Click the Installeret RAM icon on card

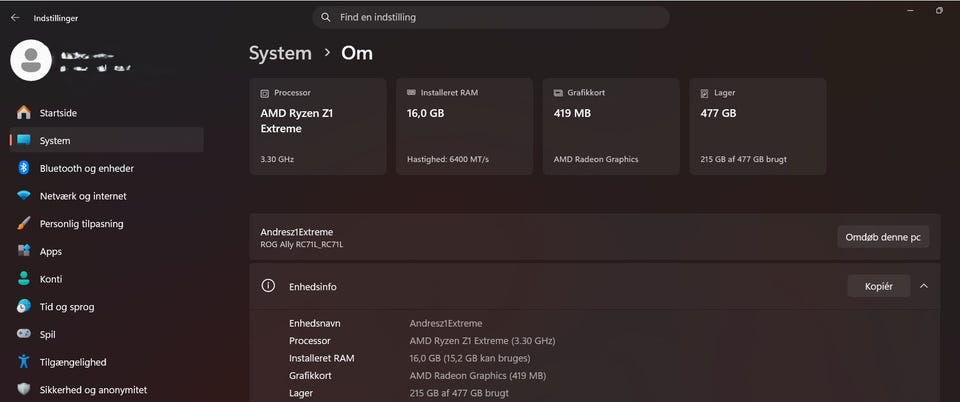tap(411, 92)
